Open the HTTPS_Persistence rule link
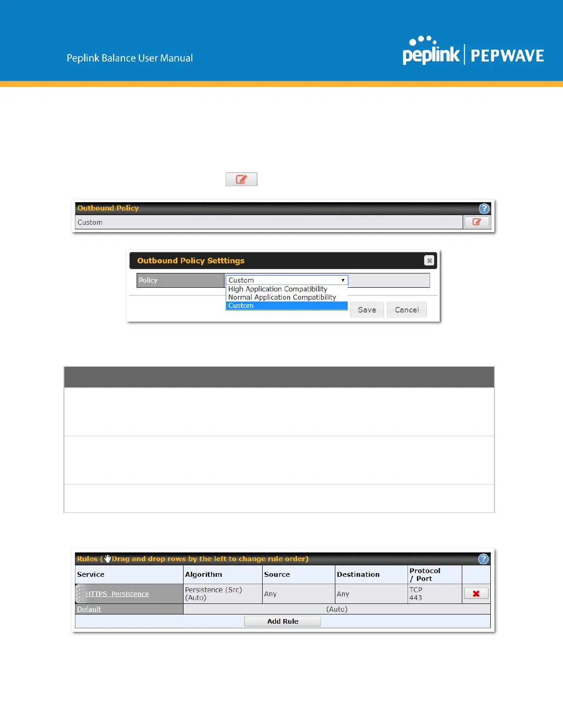This screenshot has width=563, height=728. [x=117, y=594]
